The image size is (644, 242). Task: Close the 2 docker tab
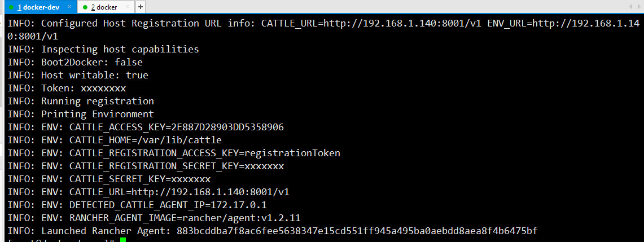tap(129, 7)
